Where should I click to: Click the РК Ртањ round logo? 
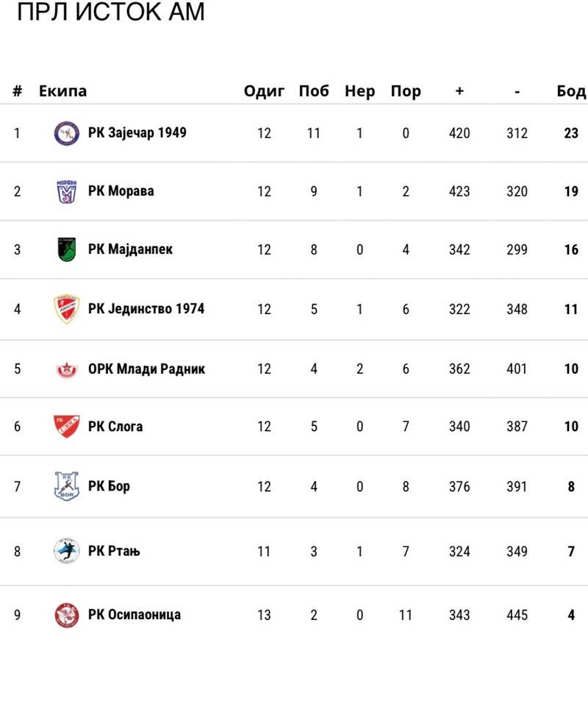[66, 552]
